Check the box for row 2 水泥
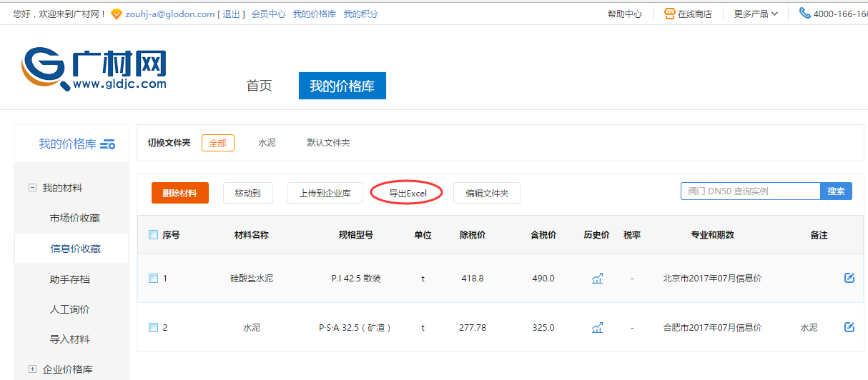 click(153, 328)
